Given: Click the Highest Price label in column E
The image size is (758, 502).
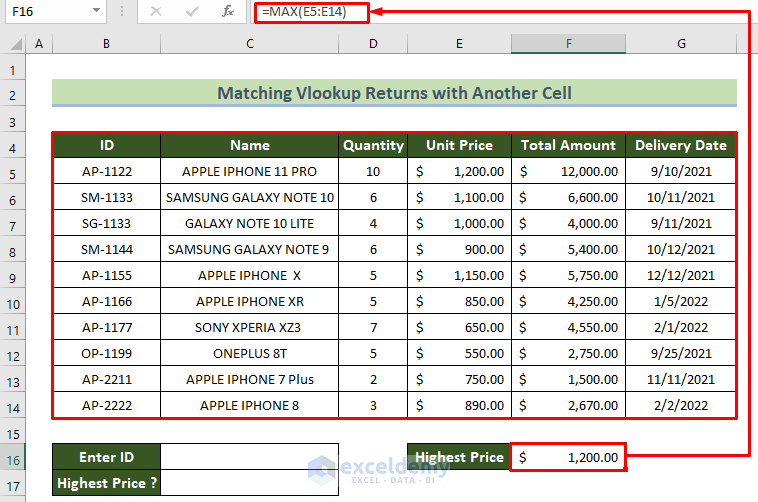Looking at the screenshot, I should click(459, 457).
